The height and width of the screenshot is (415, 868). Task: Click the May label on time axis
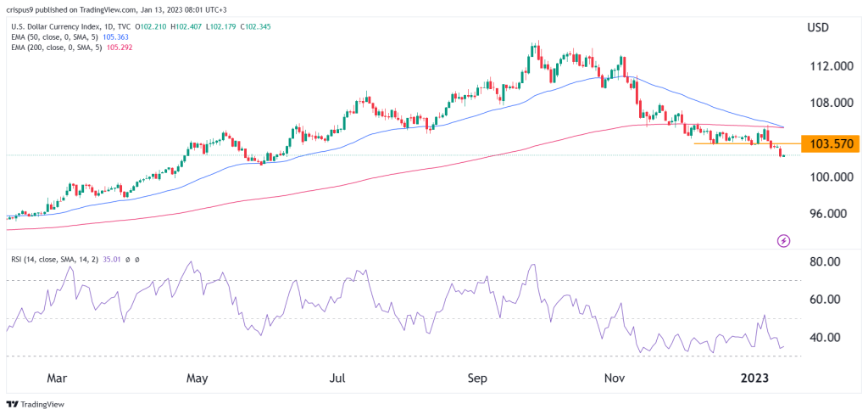197,379
